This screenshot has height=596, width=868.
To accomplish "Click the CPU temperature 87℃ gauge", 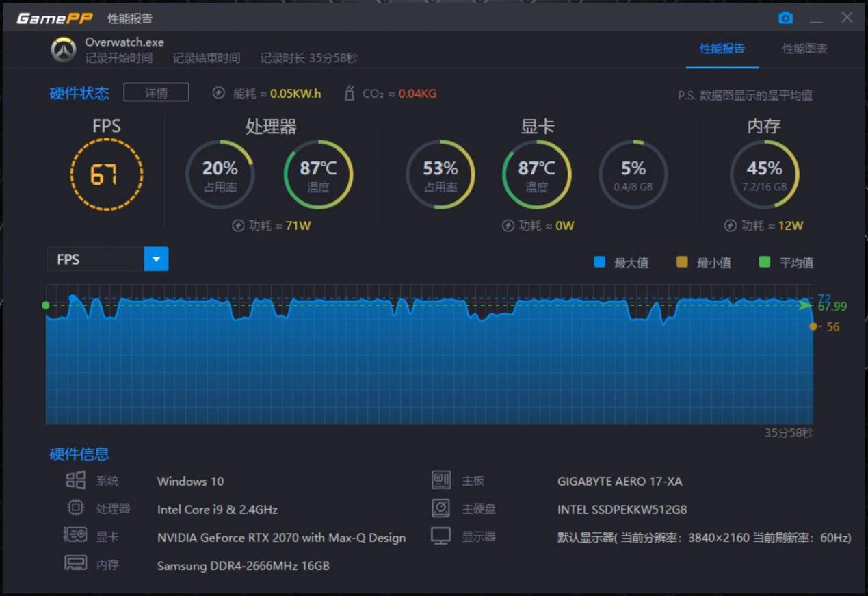I will point(318,174).
